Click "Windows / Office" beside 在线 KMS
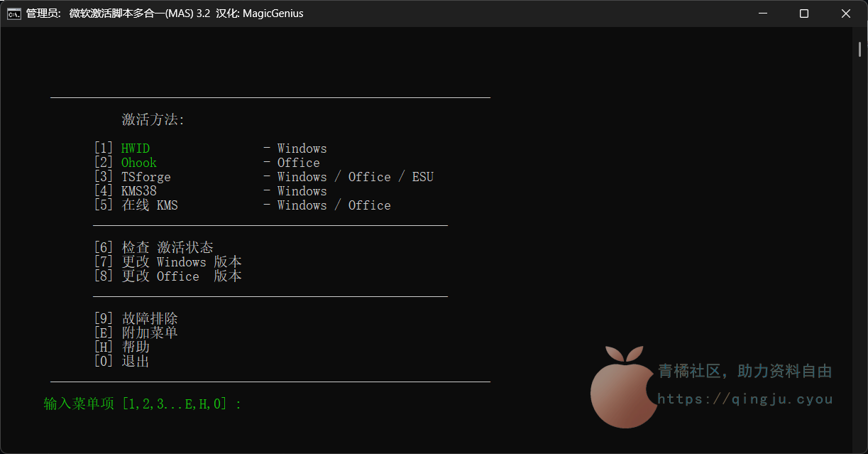The image size is (868, 454). (334, 205)
